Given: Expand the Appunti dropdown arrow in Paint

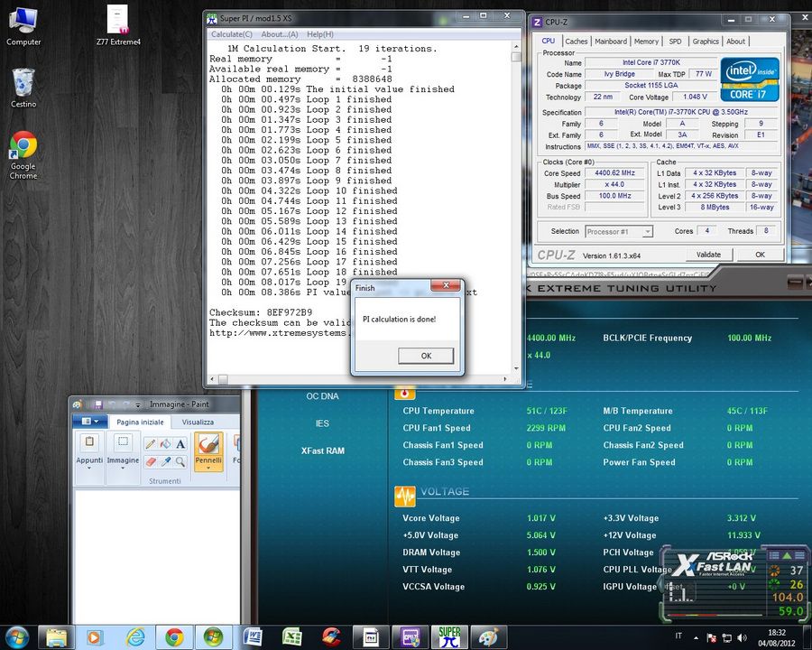Looking at the screenshot, I should tap(89, 468).
